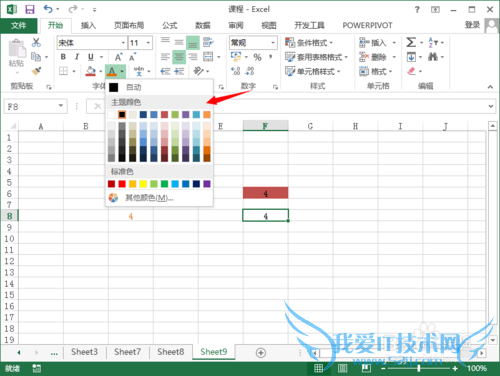This screenshot has height=376, width=500.
Task: Click the Clear eraser icon
Action: 412,71
